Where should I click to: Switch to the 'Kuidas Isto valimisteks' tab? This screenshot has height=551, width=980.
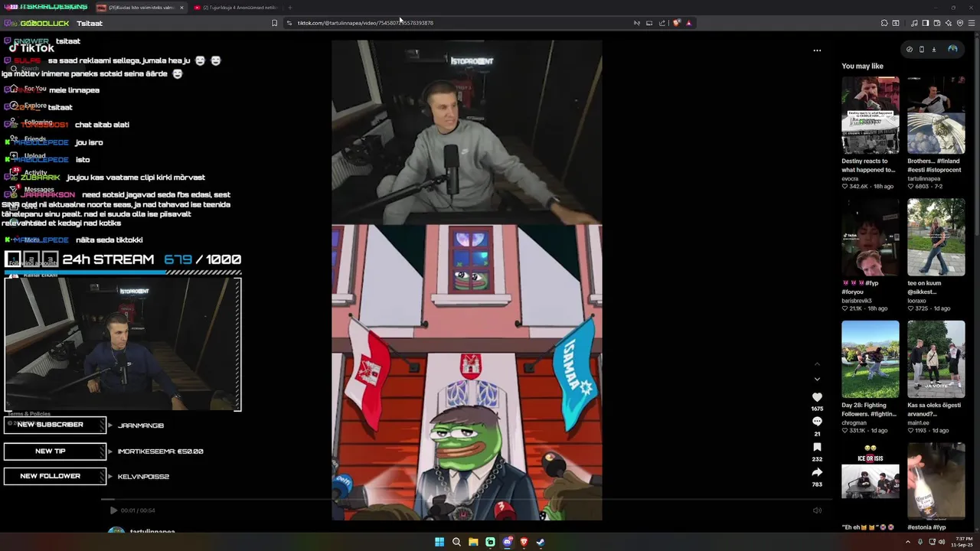pyautogui.click(x=140, y=8)
